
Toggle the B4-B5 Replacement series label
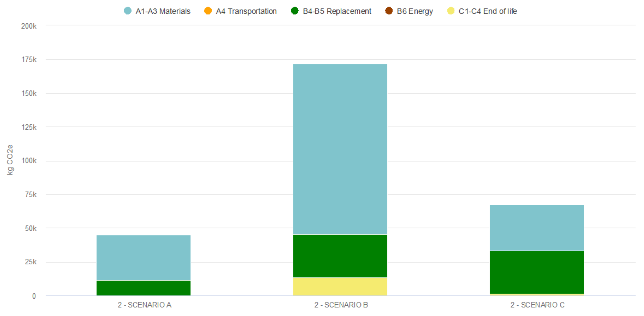coord(337,11)
